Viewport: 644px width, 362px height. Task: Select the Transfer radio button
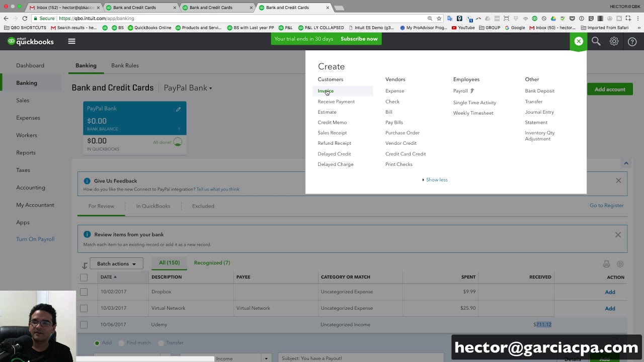coord(161,343)
